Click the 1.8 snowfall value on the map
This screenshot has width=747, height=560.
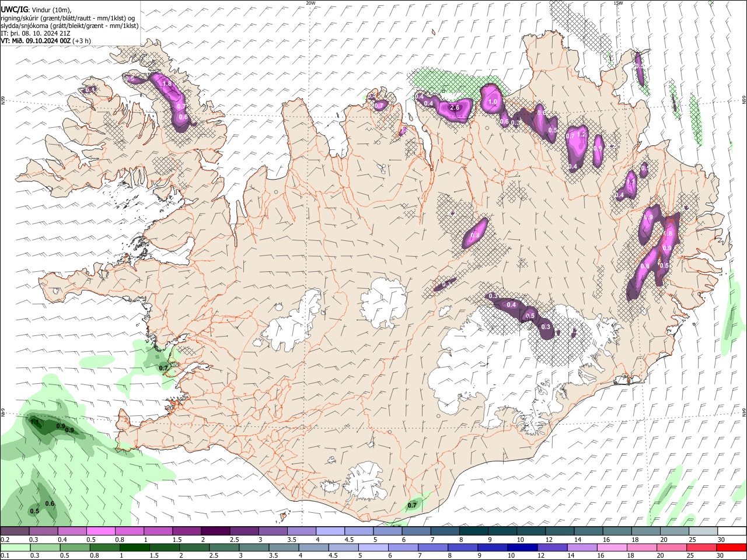click(x=167, y=84)
